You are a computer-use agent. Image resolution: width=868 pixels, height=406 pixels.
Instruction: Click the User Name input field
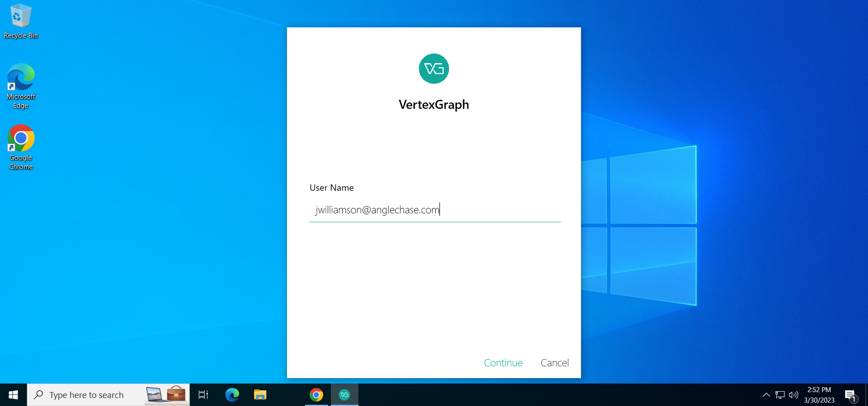pyautogui.click(x=435, y=210)
